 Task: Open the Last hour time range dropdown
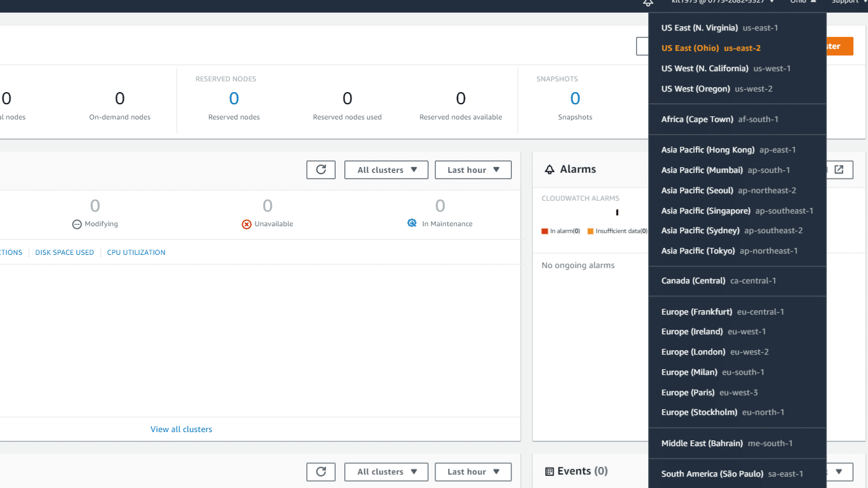coord(473,170)
